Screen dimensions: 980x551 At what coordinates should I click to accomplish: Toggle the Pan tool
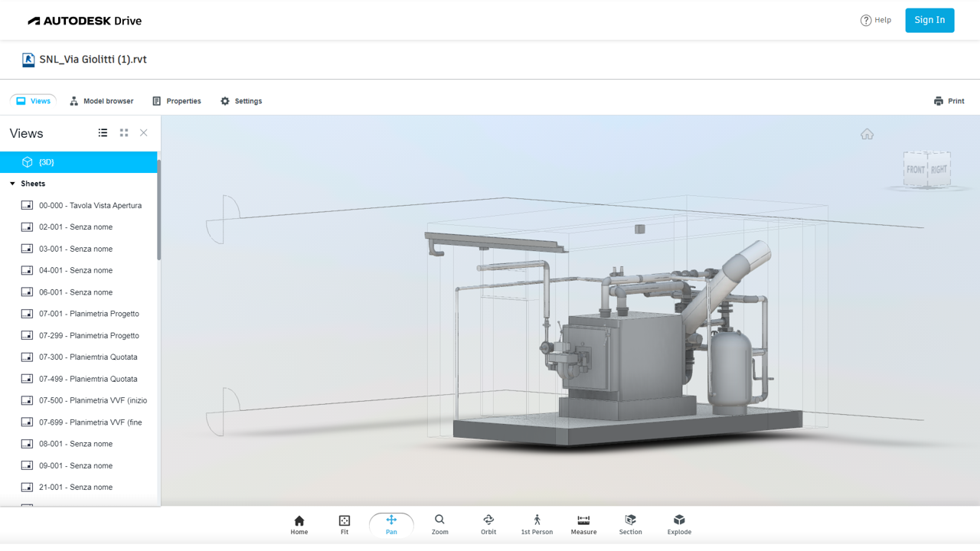click(x=391, y=524)
